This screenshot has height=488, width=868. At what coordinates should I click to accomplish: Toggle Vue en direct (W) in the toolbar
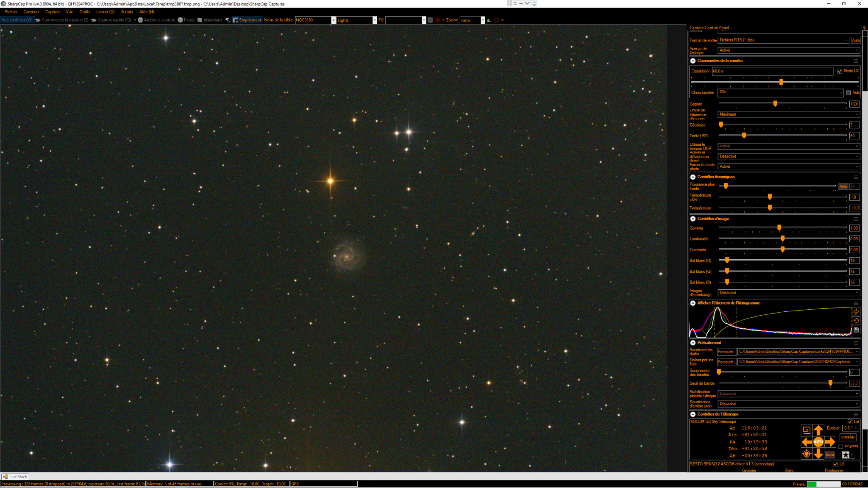click(x=17, y=20)
